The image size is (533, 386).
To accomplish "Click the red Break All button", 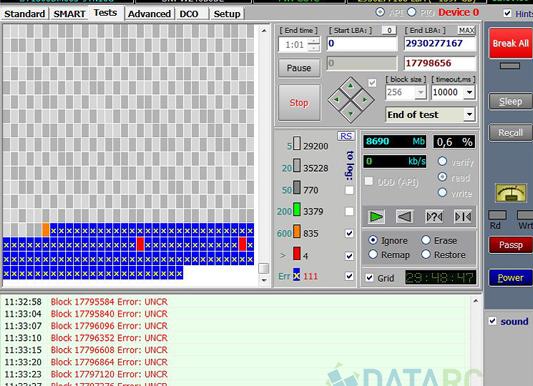I will pyautogui.click(x=511, y=43).
